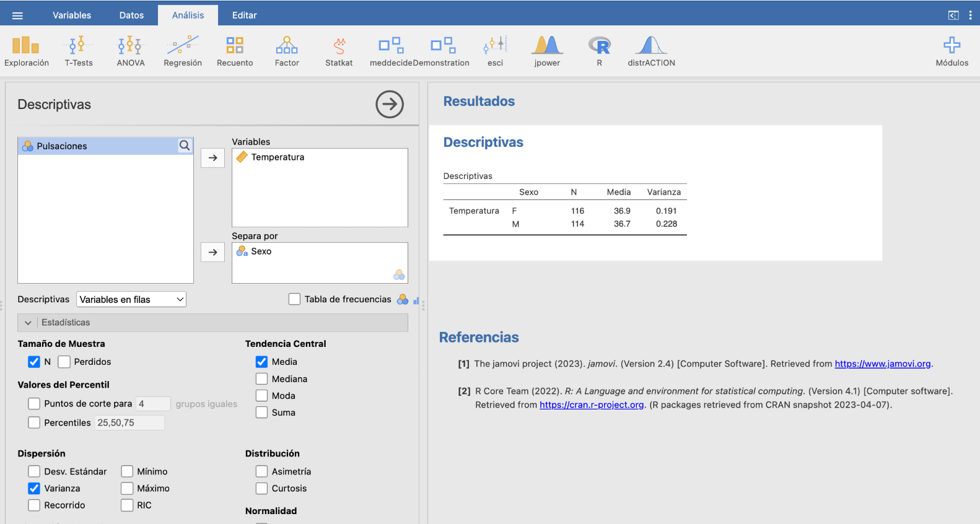This screenshot has height=524, width=980.
Task: Switch to the Datos tab
Action: click(131, 15)
